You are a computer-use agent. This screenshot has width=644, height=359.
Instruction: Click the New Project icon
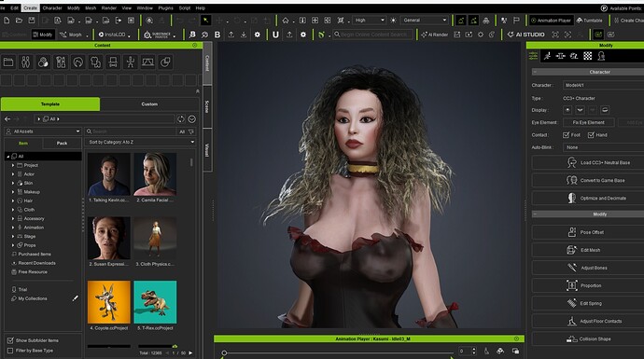pos(7,21)
